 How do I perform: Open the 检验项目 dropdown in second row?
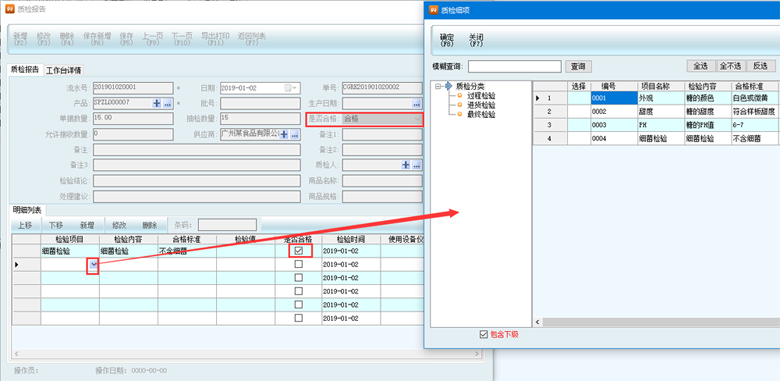(x=94, y=265)
